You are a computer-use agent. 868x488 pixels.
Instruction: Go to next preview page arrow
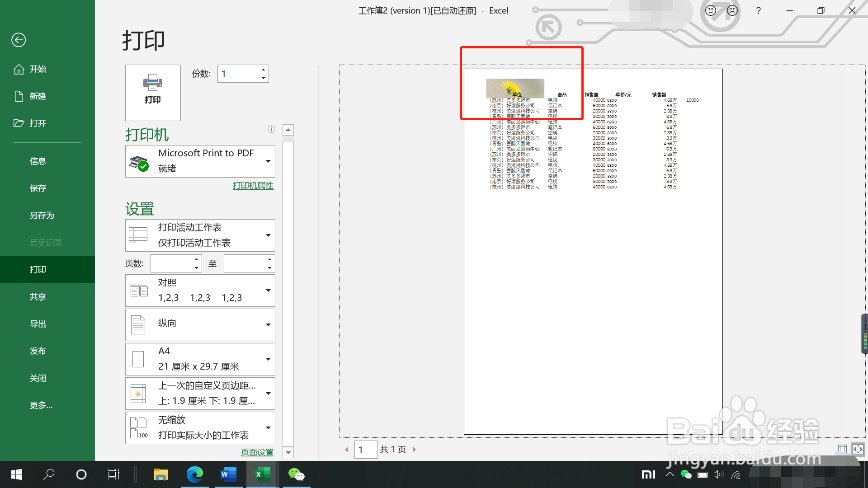414,449
